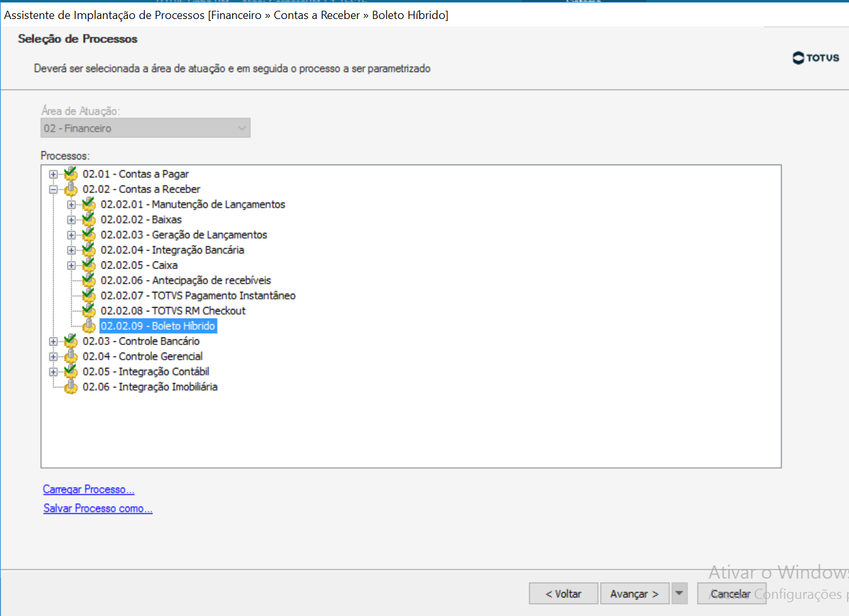Expand 02.02.01 - Manutenção de Lançamentos
The image size is (849, 616).
tap(72, 204)
